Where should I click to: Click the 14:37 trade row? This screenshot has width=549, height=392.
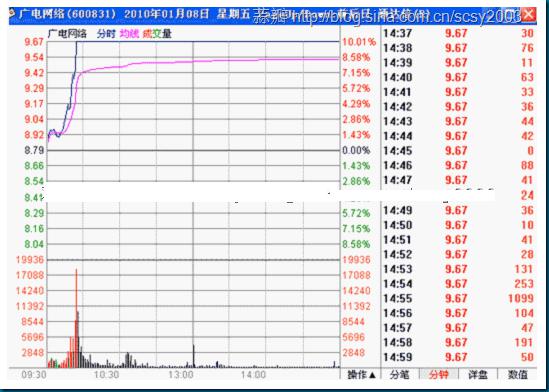pyautogui.click(x=458, y=34)
